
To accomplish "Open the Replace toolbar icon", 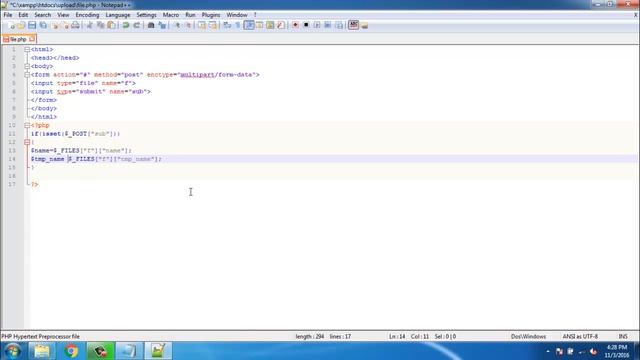I will [x=162, y=25].
